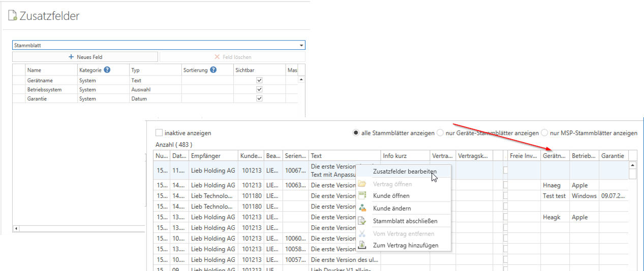Select Stammblatt abschließen menu entry
The height and width of the screenshot is (271, 644).
405,221
